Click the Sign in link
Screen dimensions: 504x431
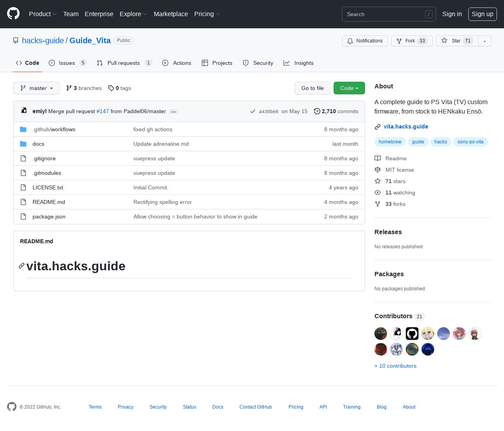pos(452,14)
